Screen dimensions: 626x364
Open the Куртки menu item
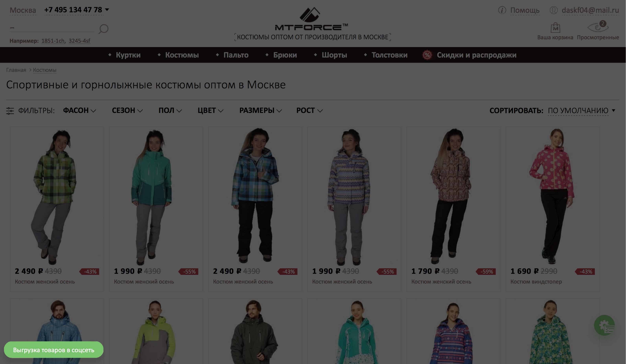128,55
